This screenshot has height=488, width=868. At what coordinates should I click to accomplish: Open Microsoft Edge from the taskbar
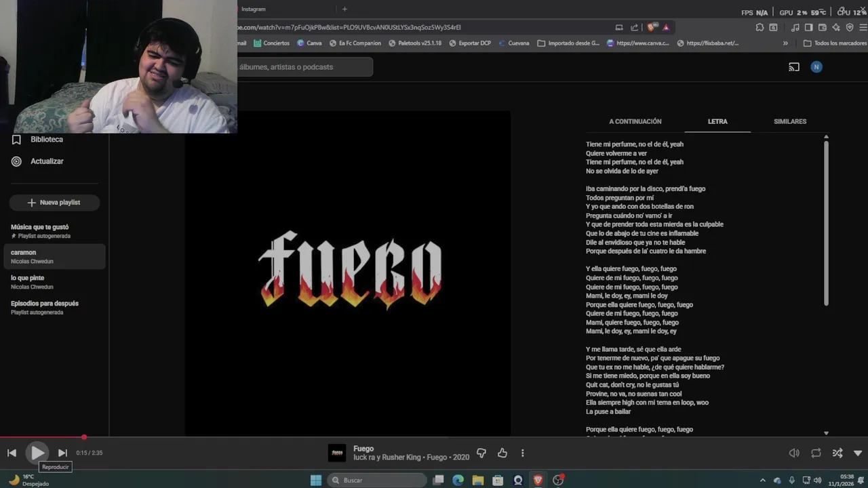click(458, 480)
